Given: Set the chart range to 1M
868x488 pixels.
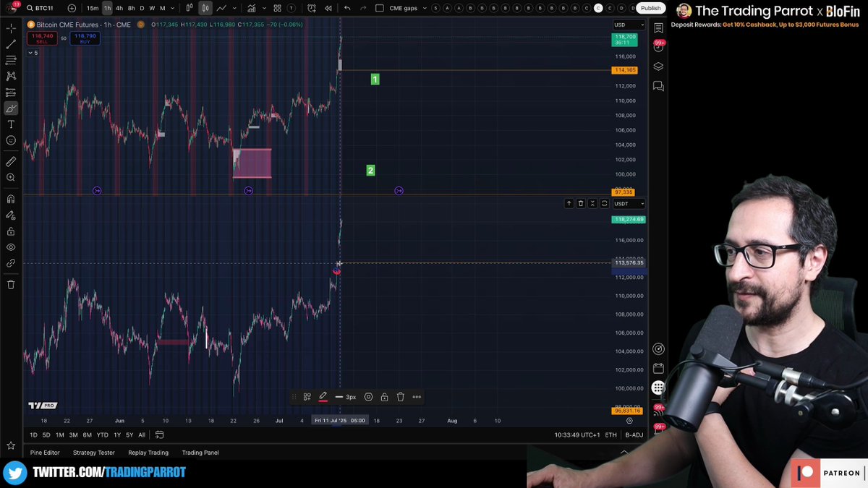Looking at the screenshot, I should click(x=60, y=435).
